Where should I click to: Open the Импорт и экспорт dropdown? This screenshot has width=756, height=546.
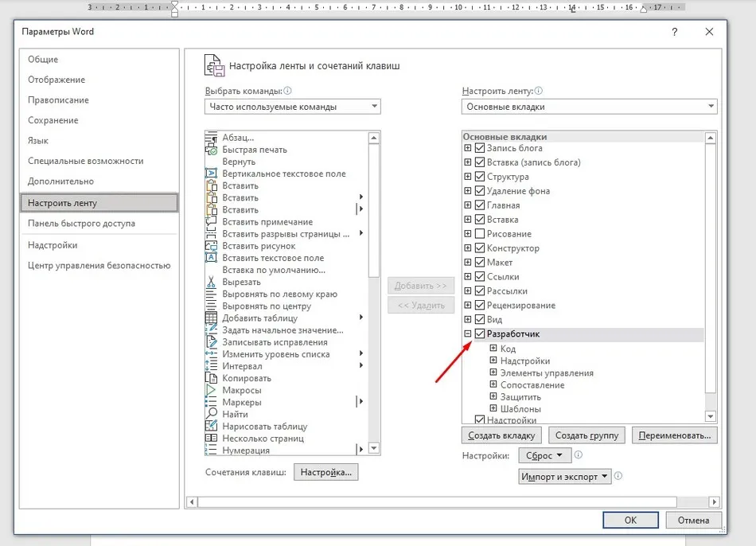click(x=565, y=477)
